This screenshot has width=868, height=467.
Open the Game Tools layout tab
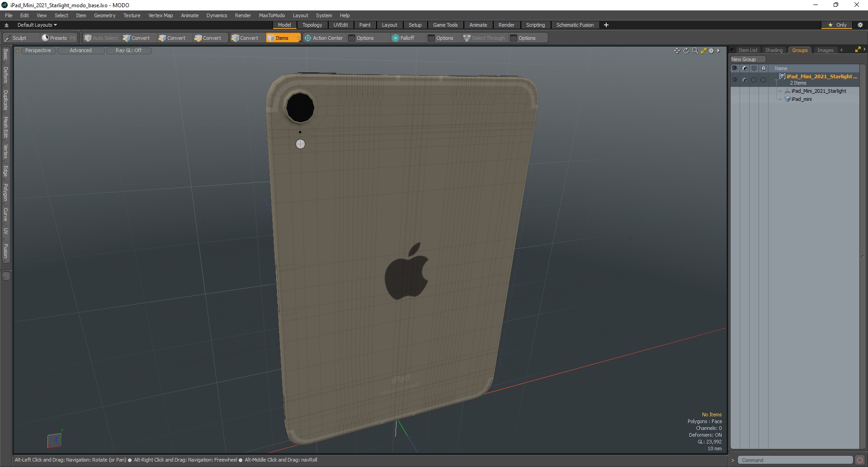[445, 25]
